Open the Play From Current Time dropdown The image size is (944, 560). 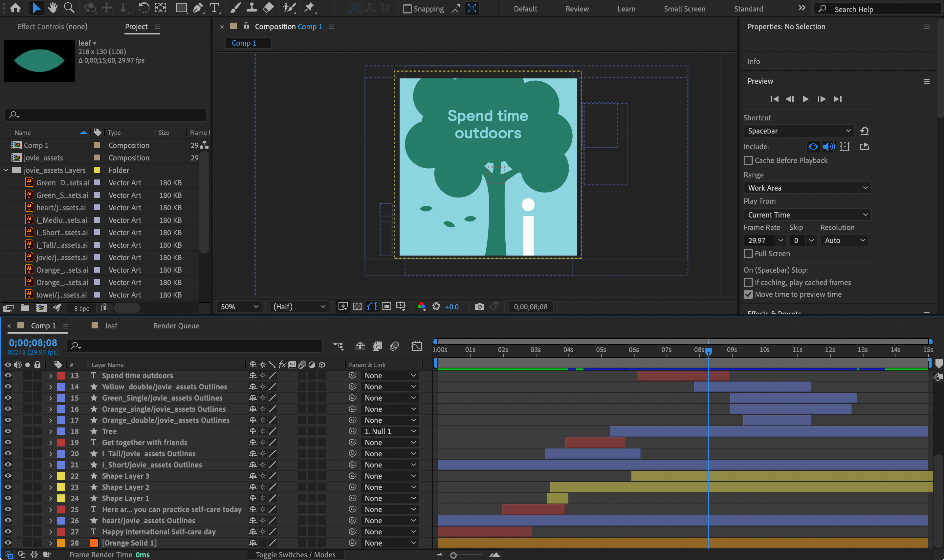point(807,214)
